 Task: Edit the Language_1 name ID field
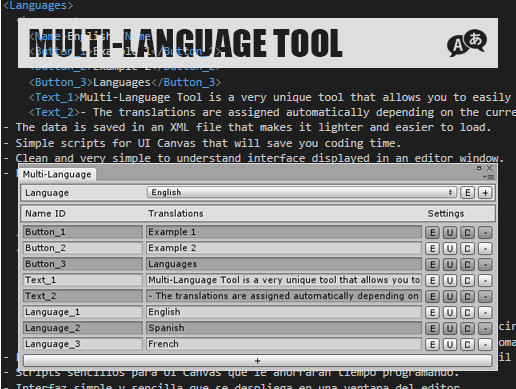(83, 312)
